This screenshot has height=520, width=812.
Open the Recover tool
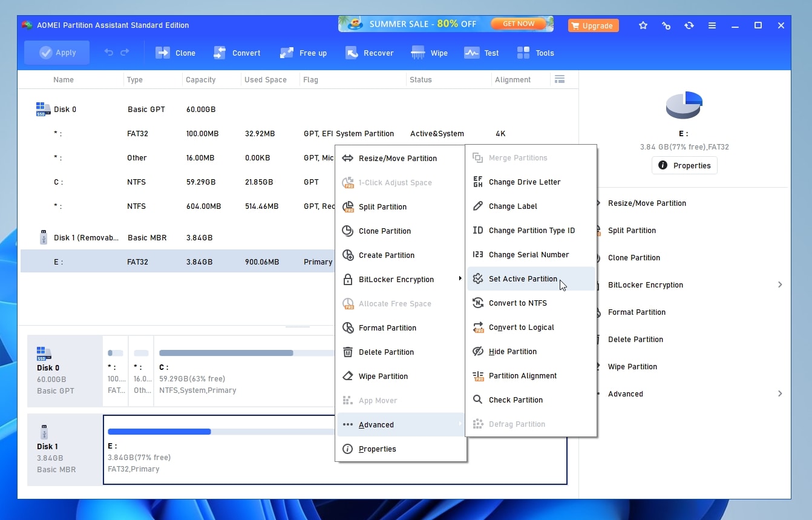click(369, 53)
